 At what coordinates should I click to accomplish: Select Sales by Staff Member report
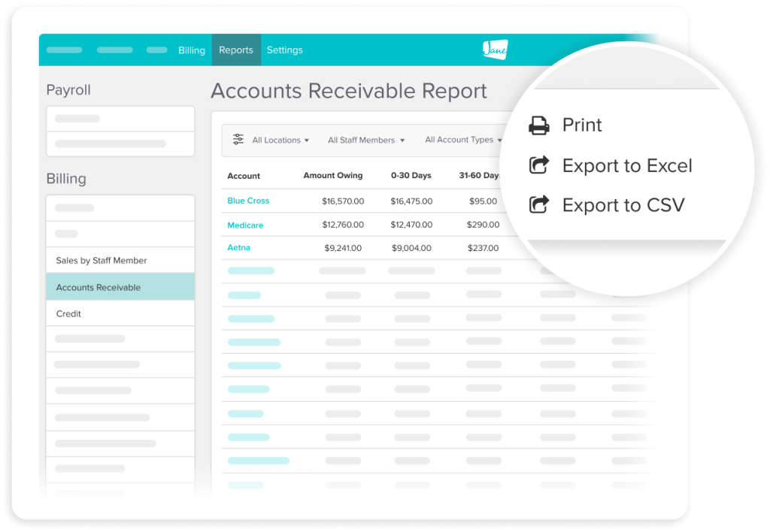[100, 260]
